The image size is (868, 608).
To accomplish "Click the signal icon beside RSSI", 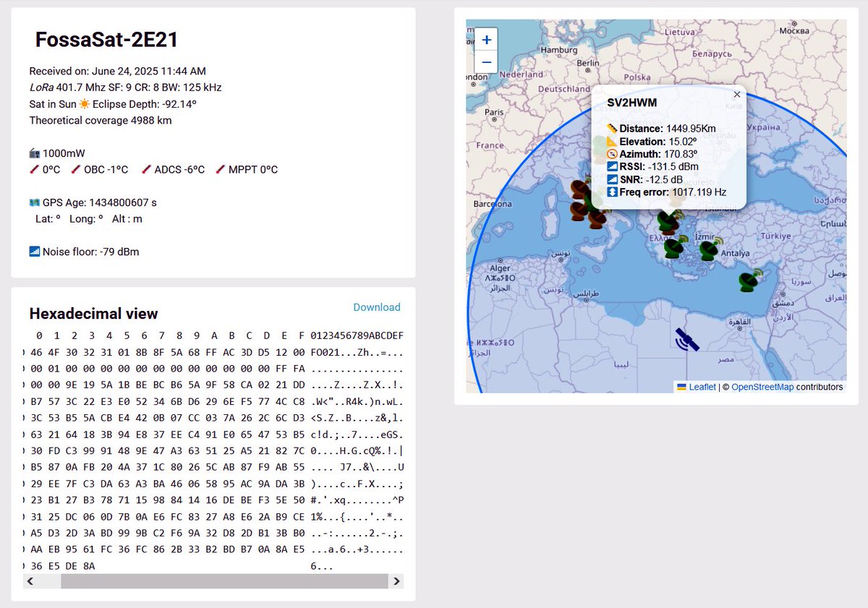I will [612, 167].
